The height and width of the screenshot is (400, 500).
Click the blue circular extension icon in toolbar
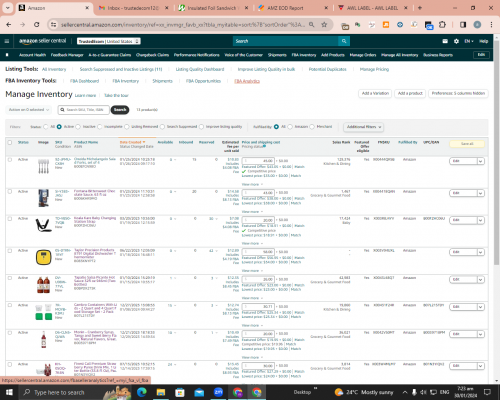tap(400, 25)
